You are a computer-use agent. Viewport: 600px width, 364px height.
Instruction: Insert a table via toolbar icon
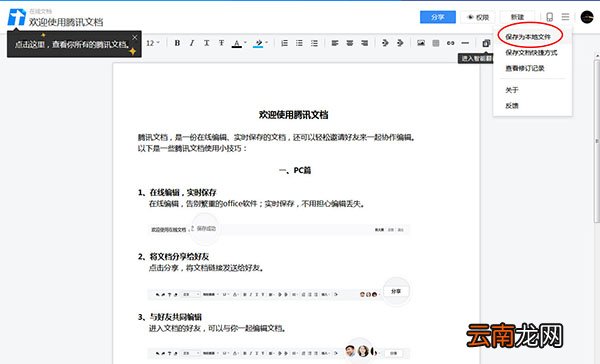coord(436,43)
